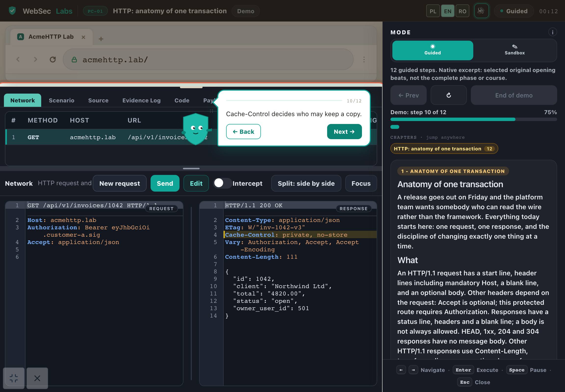The image size is (565, 392).
Task: Click the Space pause key hint
Action: coord(516,370)
